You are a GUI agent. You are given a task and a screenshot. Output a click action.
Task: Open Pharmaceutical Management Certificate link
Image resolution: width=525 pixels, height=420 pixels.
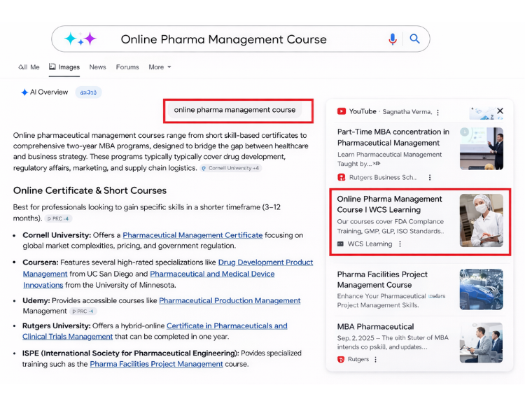[192, 235]
